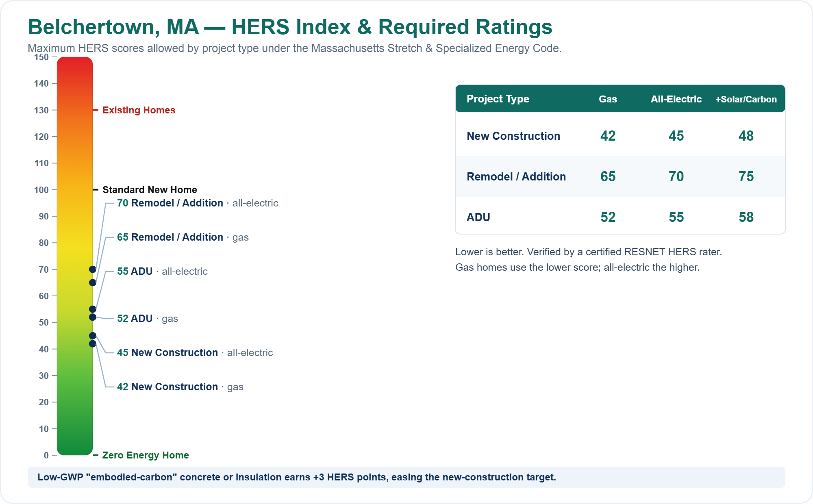This screenshot has height=504, width=813.
Task: Click the page title 'Belchertown, MA — HERS Index'
Action: coord(290,27)
